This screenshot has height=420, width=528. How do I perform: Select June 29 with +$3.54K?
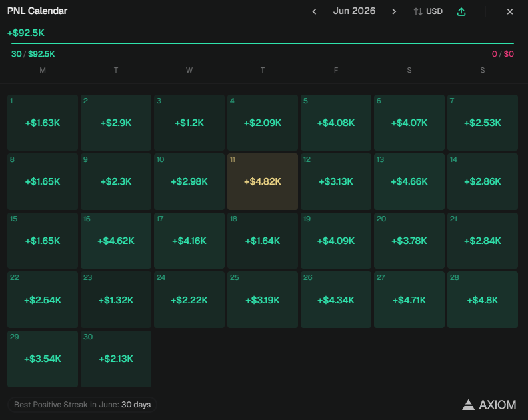click(43, 359)
